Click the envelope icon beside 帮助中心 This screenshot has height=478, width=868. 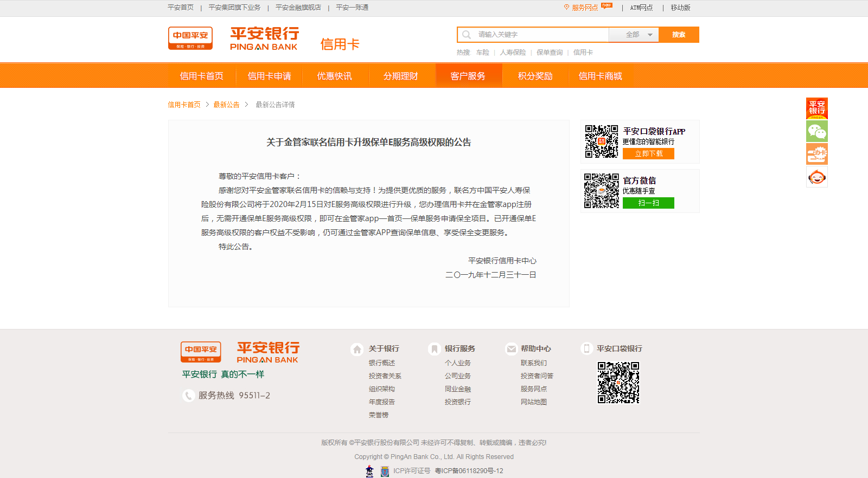[511, 349]
